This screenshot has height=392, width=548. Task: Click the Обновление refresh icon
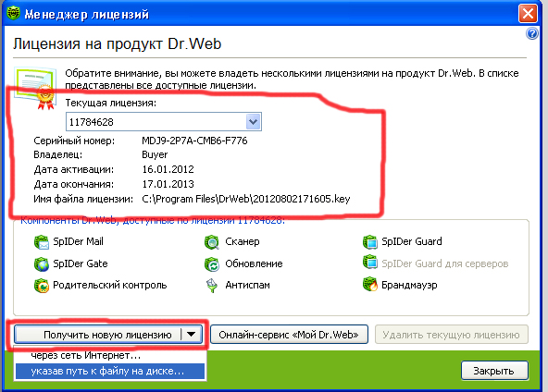212,264
